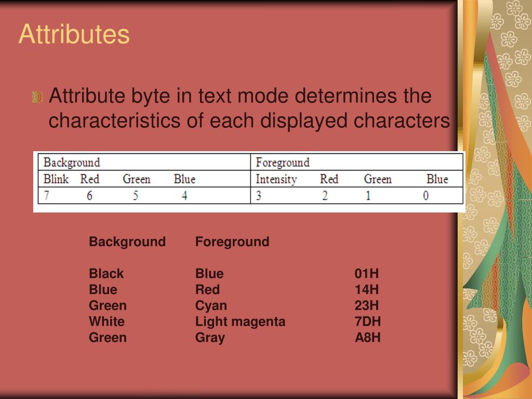The image size is (532, 399).
Task: Click table "Green" above bit 5
Action: coord(137,179)
